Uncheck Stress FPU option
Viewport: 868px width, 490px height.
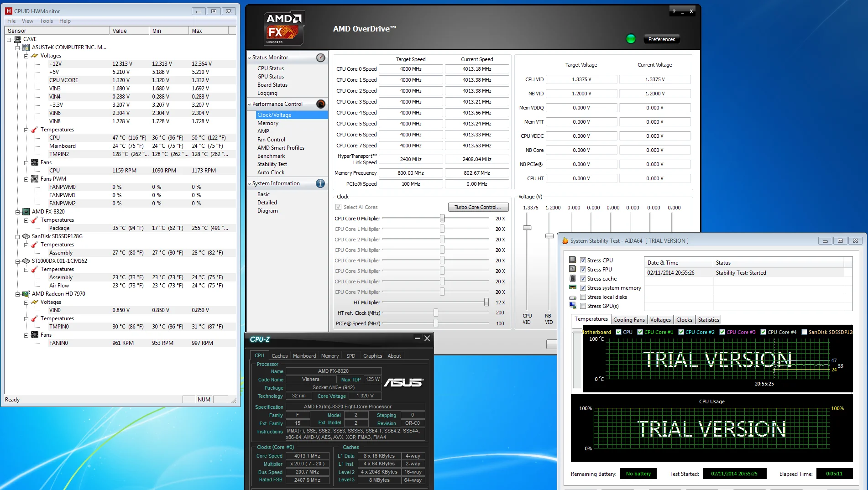point(583,270)
